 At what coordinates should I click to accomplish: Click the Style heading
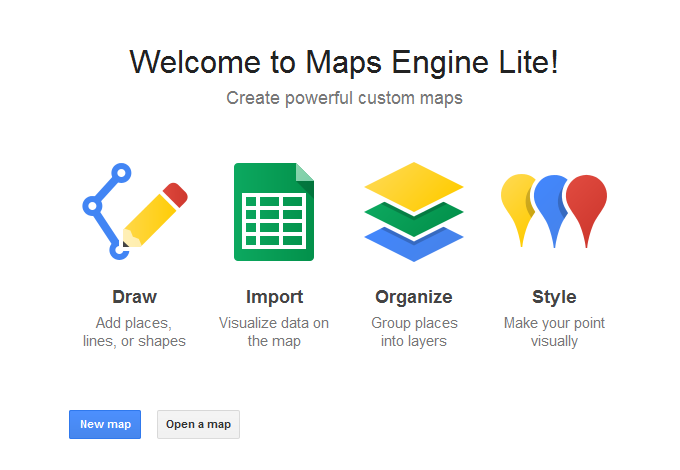(x=554, y=297)
